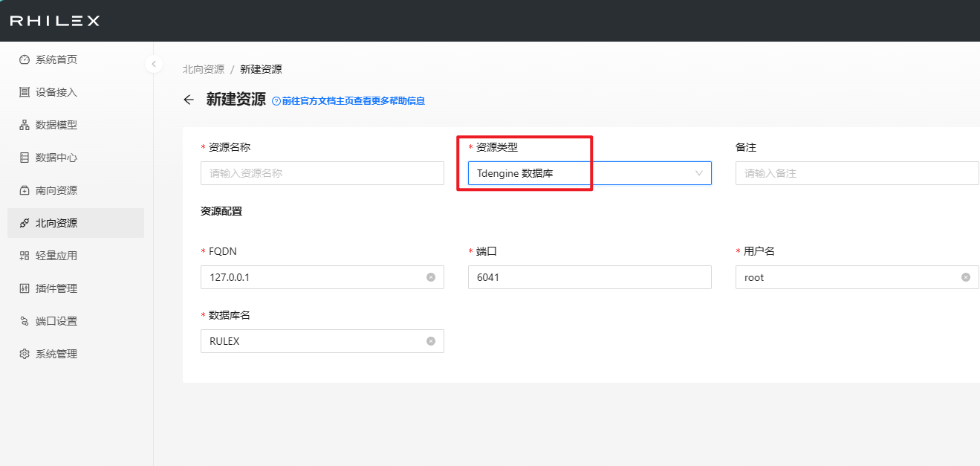
Task: Go back with the arrow beside 新建资源
Action: tap(189, 100)
